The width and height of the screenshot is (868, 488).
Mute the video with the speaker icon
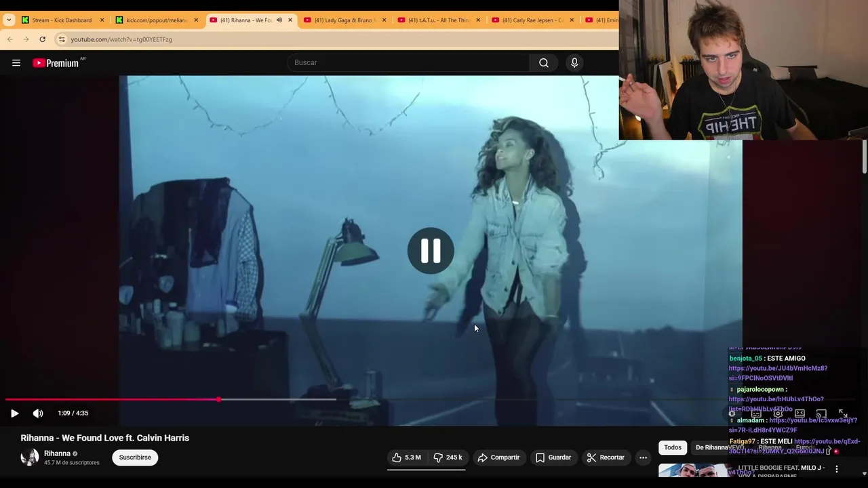click(38, 413)
